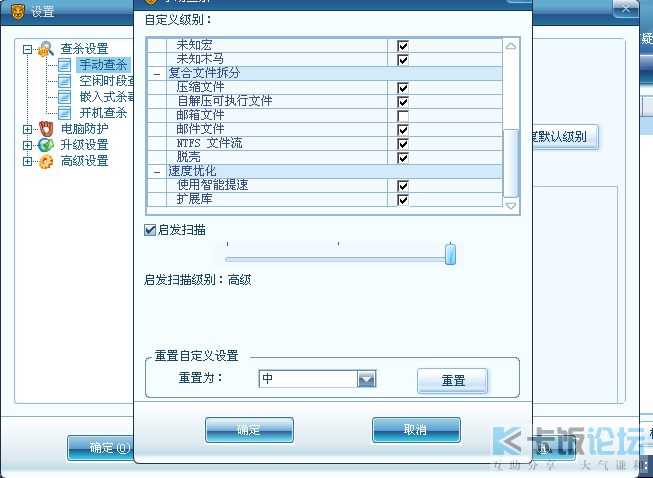Click the 邮箱文件 row label
Screen dimensions: 653x478
pos(200,115)
